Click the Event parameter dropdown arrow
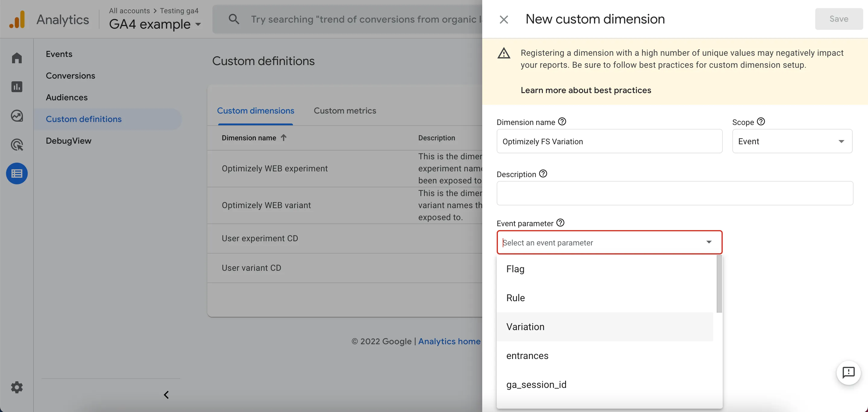Viewport: 868px width, 412px height. pos(709,242)
